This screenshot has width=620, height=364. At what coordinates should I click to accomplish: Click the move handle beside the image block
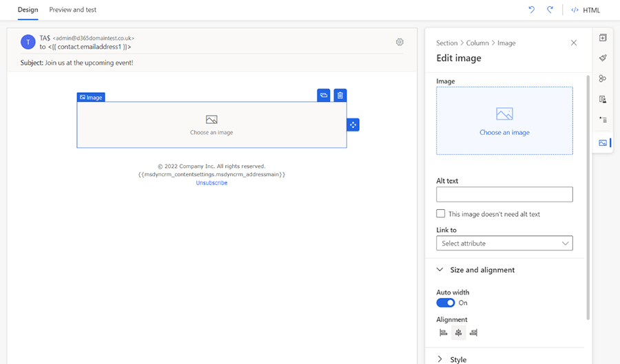pyautogui.click(x=353, y=125)
